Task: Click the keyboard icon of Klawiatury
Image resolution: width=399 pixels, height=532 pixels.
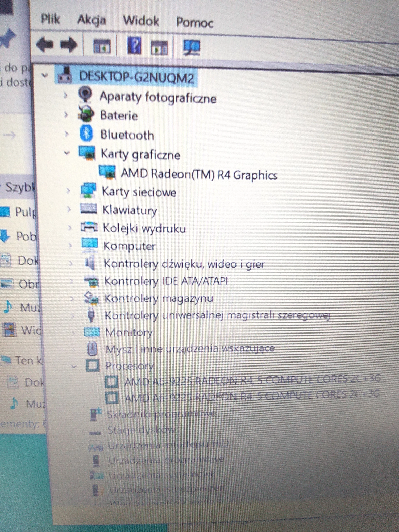Action: (89, 209)
